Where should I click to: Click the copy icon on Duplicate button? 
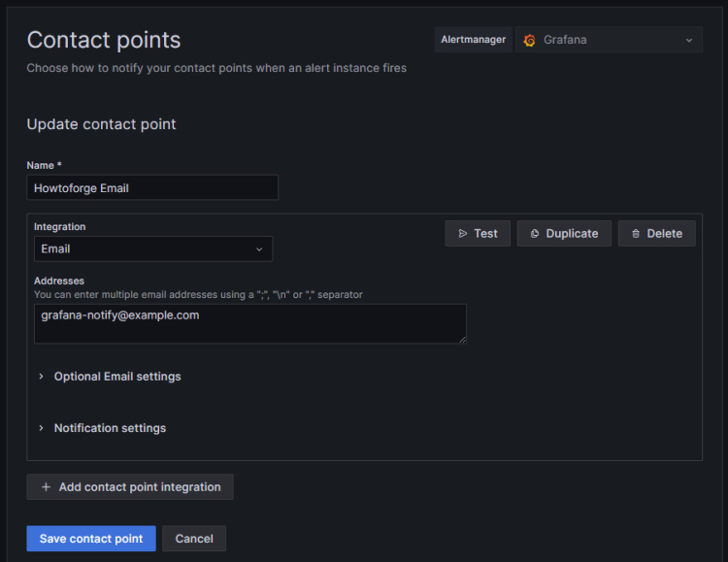pyautogui.click(x=534, y=234)
